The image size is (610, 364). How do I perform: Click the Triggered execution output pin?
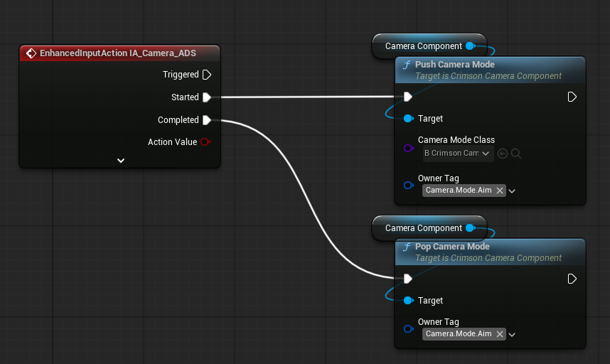(x=207, y=75)
